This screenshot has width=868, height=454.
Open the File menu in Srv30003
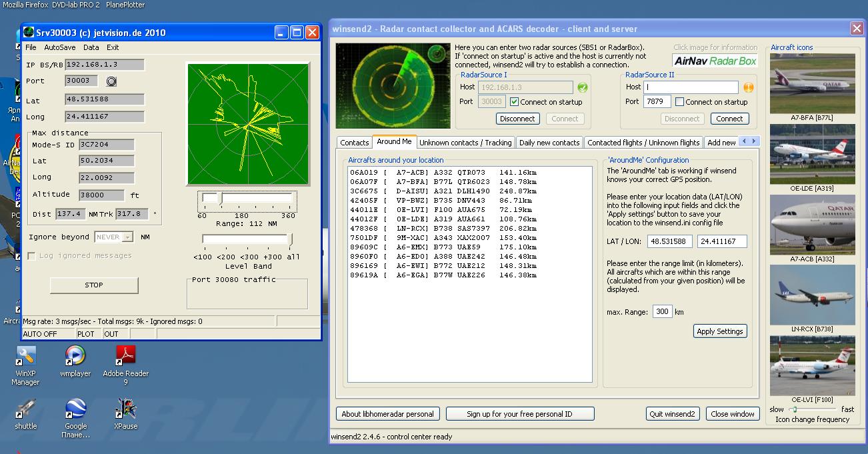pos(31,47)
